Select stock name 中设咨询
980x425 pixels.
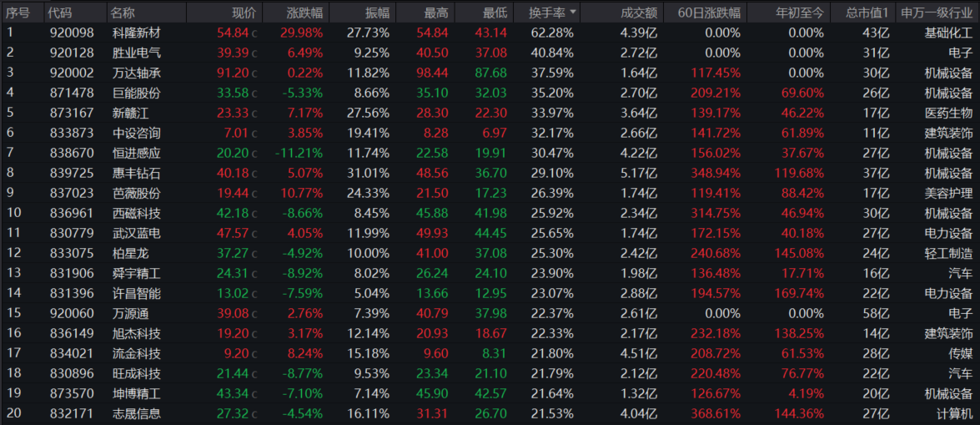point(136,133)
